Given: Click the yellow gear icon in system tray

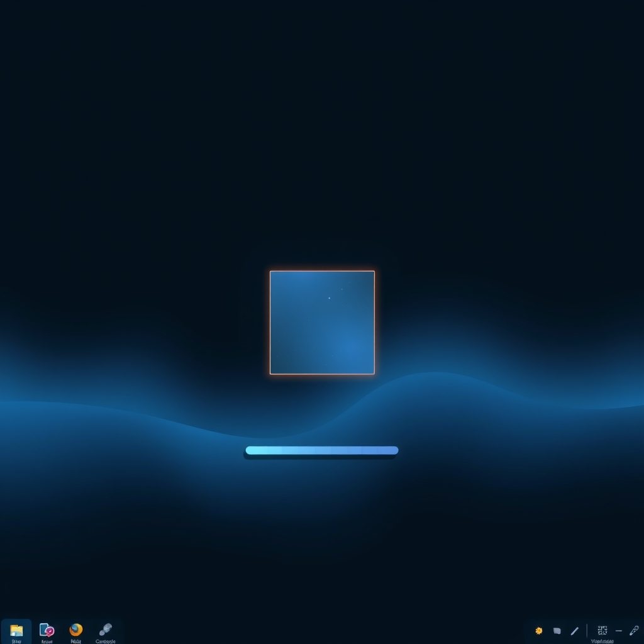Looking at the screenshot, I should pyautogui.click(x=539, y=630).
